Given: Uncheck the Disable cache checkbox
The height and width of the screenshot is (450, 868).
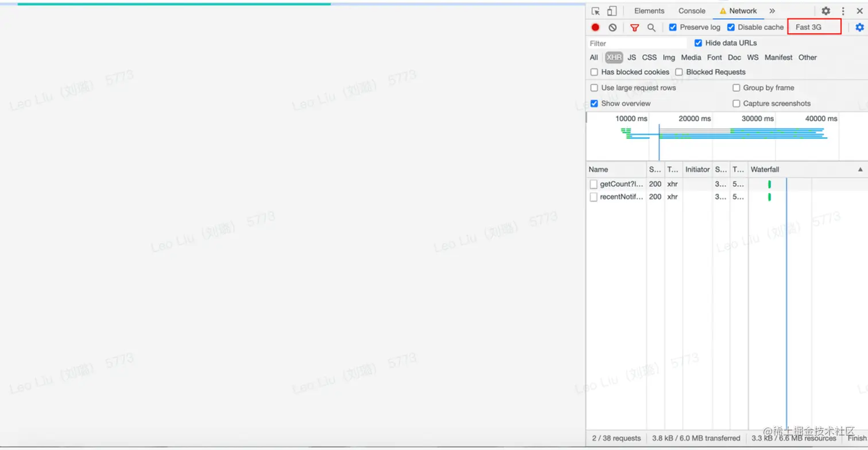Looking at the screenshot, I should (x=731, y=27).
